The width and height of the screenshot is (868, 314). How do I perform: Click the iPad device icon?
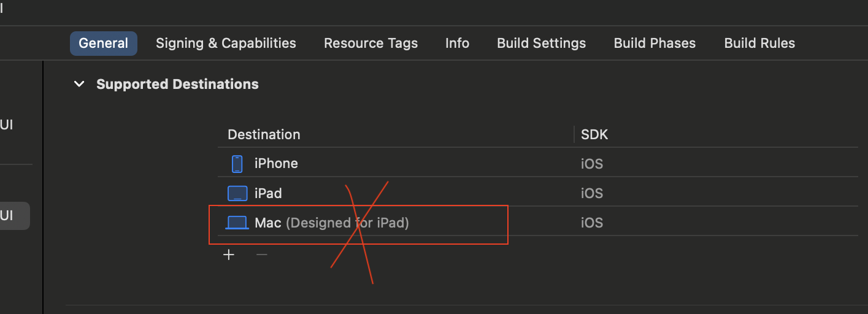(237, 193)
